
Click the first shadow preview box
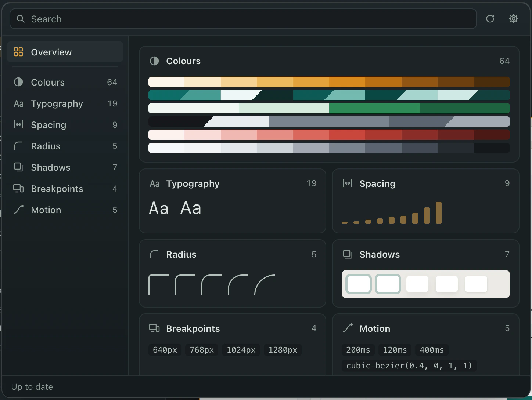359,284
